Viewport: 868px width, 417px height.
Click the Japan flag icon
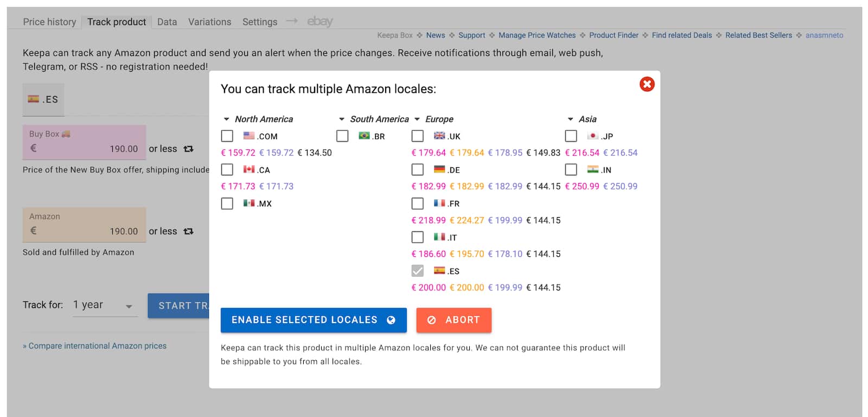coord(593,136)
